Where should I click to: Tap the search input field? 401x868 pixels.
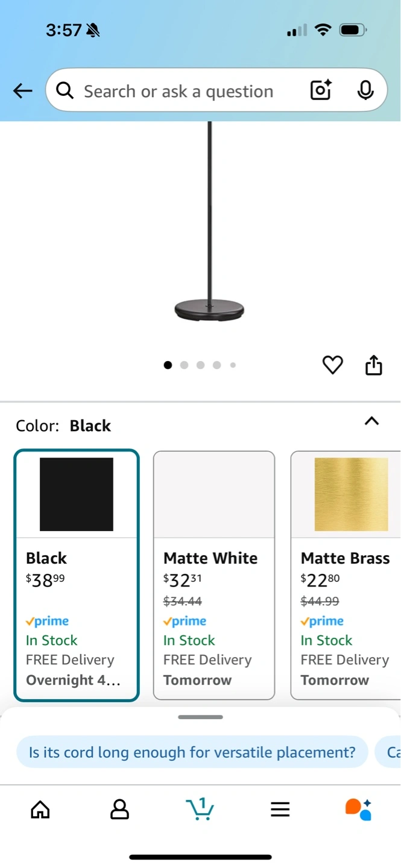click(178, 91)
